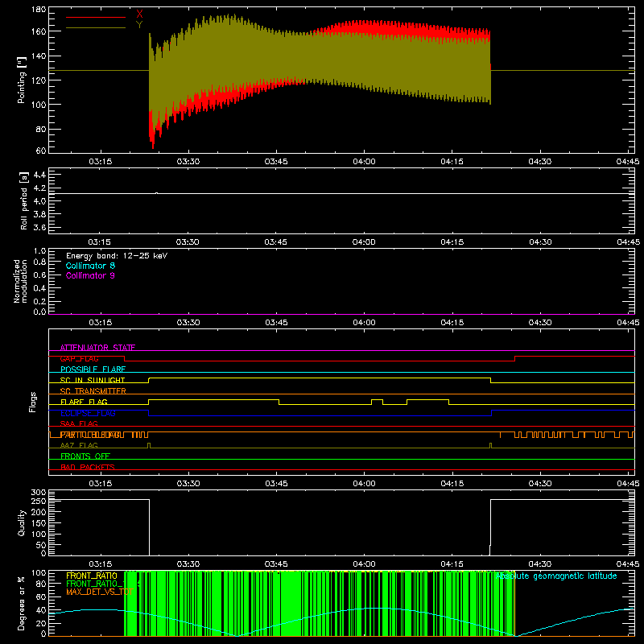The image size is (644, 644).
Task: Click the Roll period axis title
Action: (24, 200)
